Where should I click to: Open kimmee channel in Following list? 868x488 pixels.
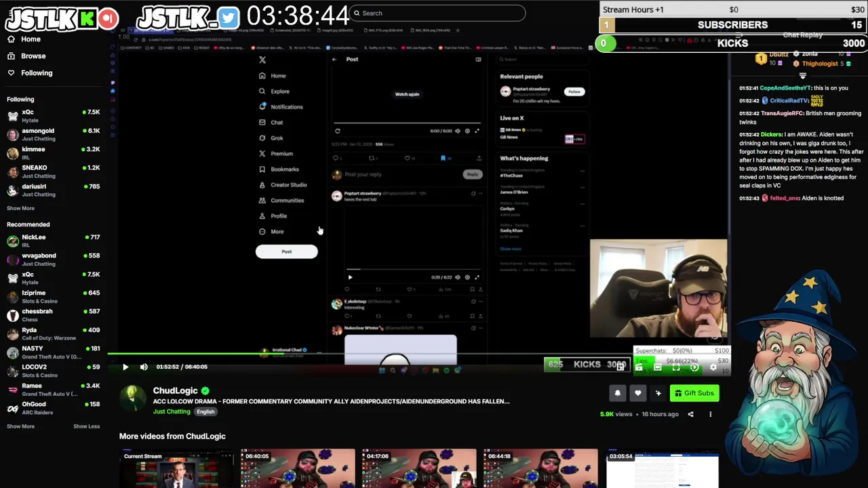[53, 153]
